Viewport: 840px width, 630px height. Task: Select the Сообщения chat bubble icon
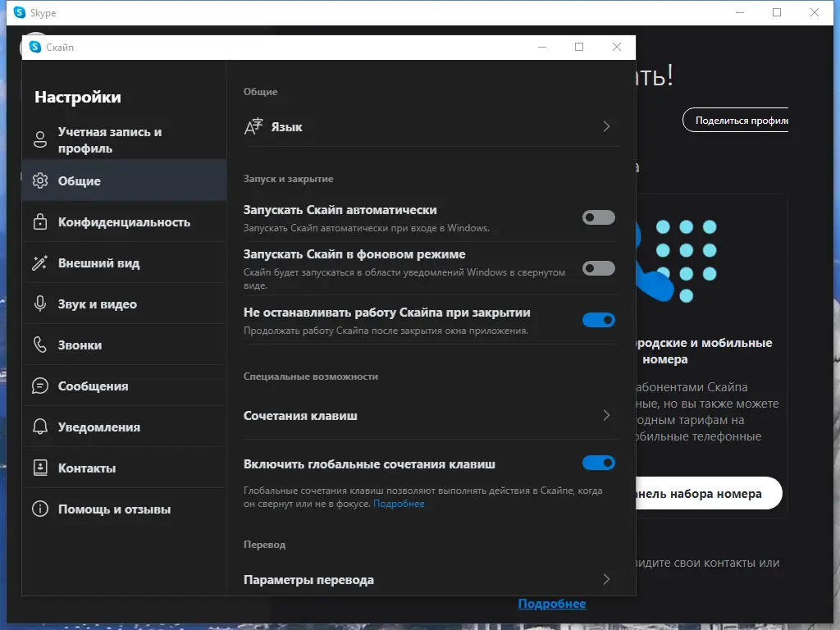click(39, 386)
